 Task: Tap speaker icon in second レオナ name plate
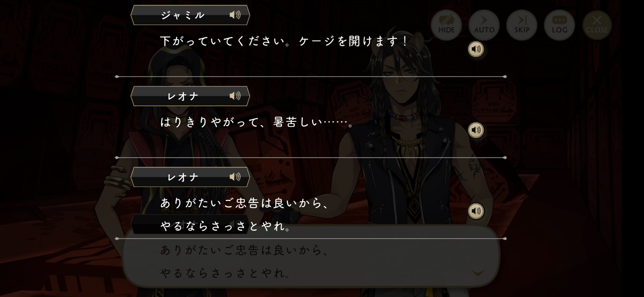click(x=235, y=177)
